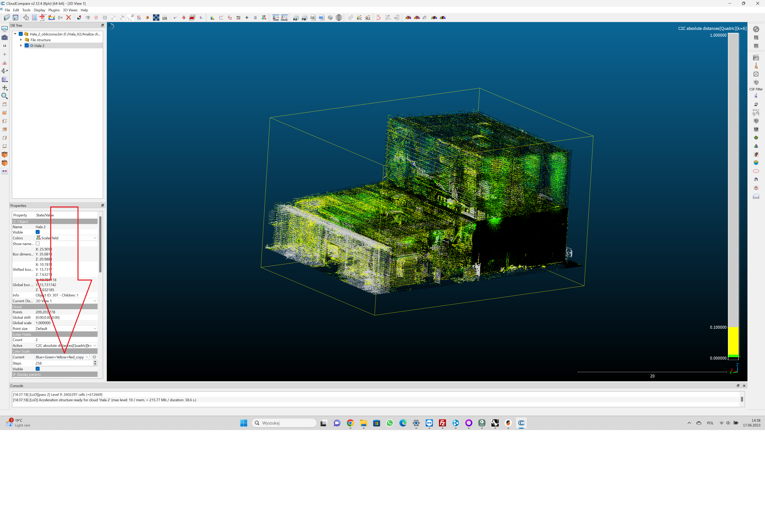Click the yellow segment of color scale bar
Image resolution: width=765 pixels, height=532 pixels.
pyautogui.click(x=733, y=341)
